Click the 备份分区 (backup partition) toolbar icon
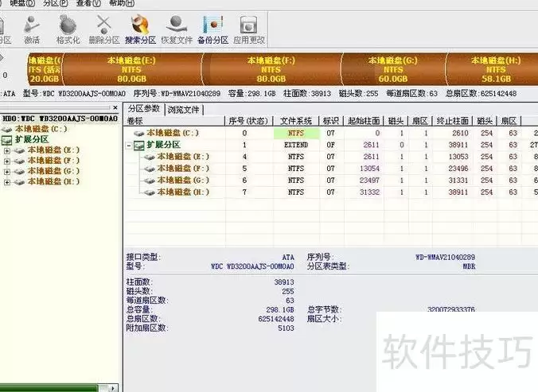 tap(212, 29)
